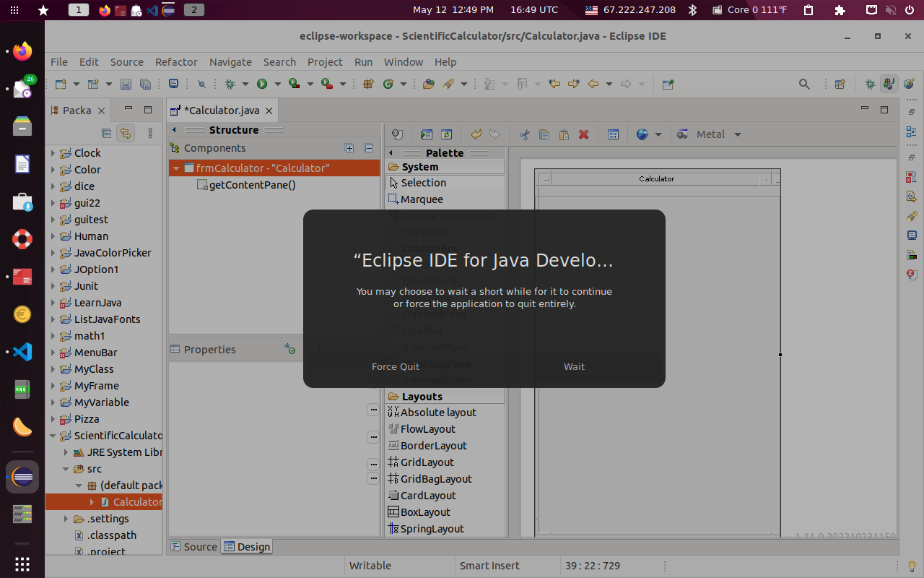Open quick search with the magnifier icon
The height and width of the screenshot is (578, 924).
pyautogui.click(x=804, y=84)
